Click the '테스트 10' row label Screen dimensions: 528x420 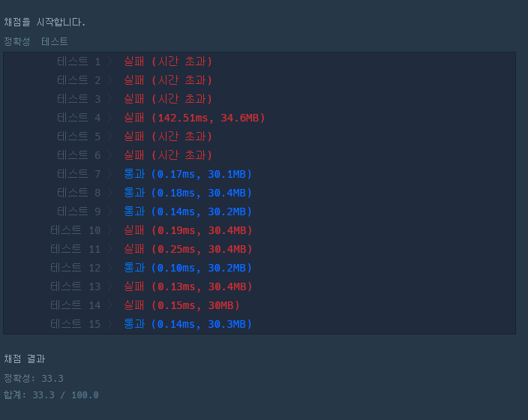click(76, 230)
